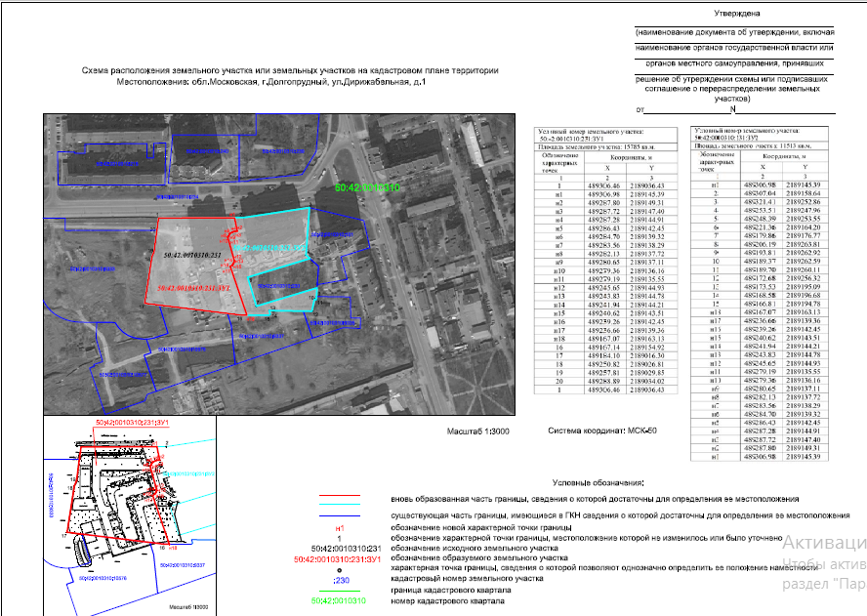Click the red '50:42:0010310:231:ЗУ1' label above inset plan
The width and height of the screenshot is (867, 616).
[132, 423]
